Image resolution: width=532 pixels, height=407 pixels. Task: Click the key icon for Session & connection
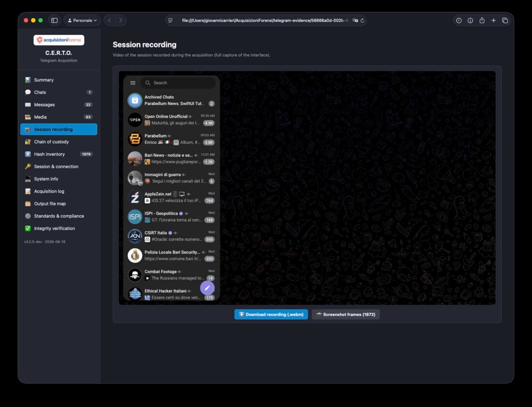[x=28, y=166]
